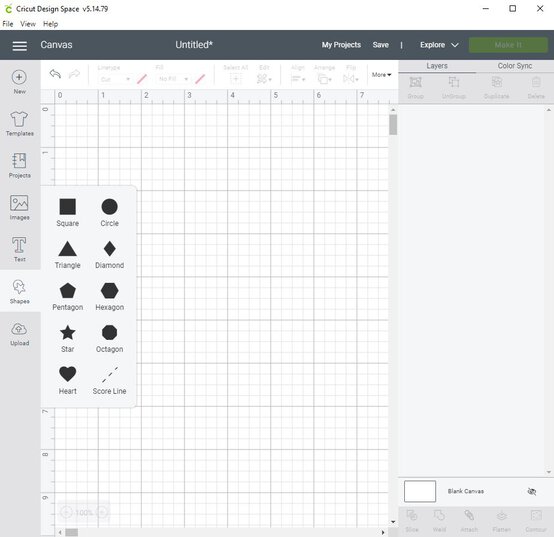Image resolution: width=554 pixels, height=537 pixels.
Task: Click the Save button
Action: click(381, 45)
